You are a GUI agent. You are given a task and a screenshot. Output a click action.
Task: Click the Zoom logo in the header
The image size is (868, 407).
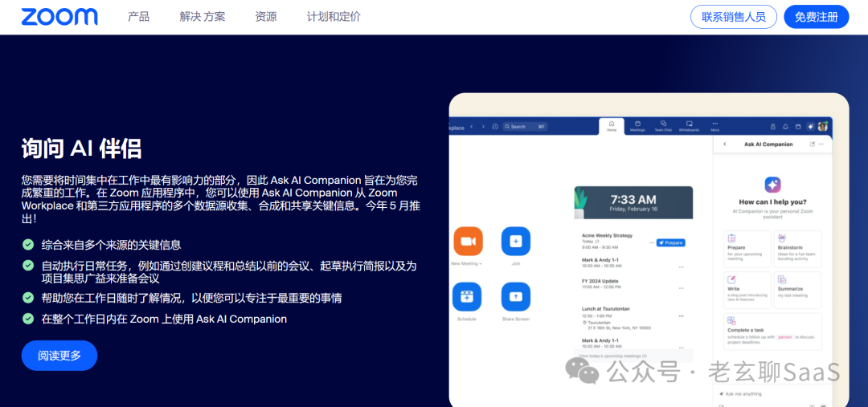coord(59,17)
